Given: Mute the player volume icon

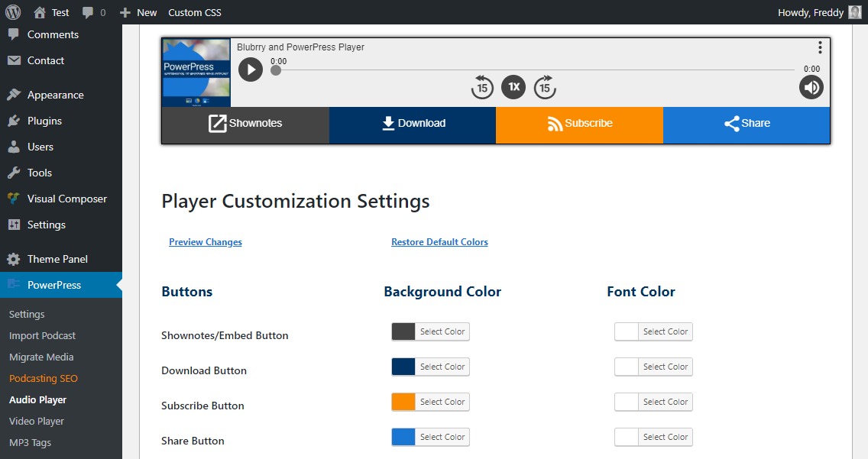Looking at the screenshot, I should tap(811, 87).
